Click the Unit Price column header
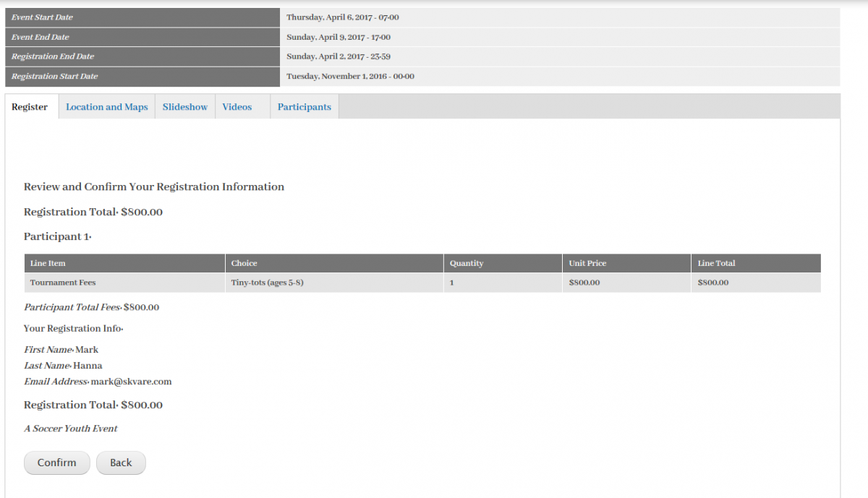The height and width of the screenshot is (498, 868). point(586,263)
